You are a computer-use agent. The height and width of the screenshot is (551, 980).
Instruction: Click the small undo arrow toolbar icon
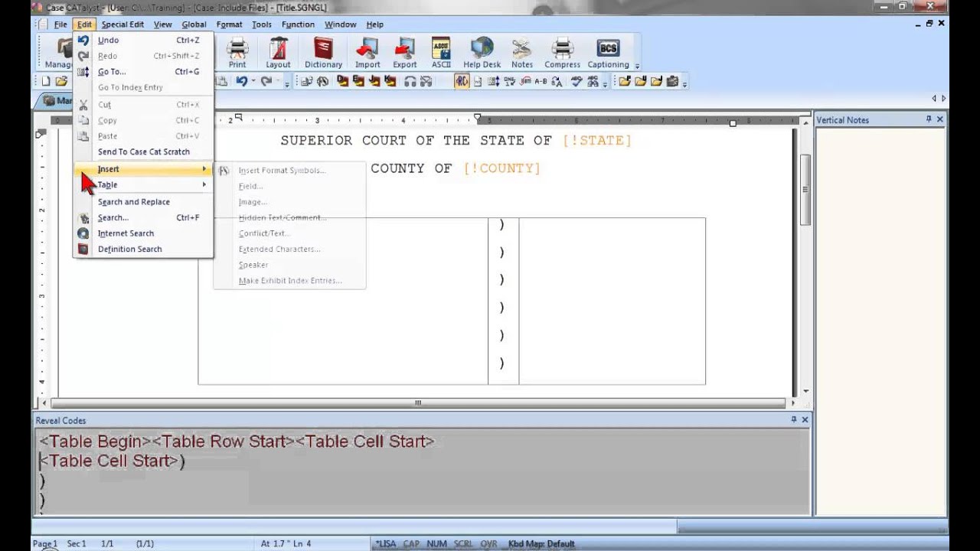pos(241,81)
